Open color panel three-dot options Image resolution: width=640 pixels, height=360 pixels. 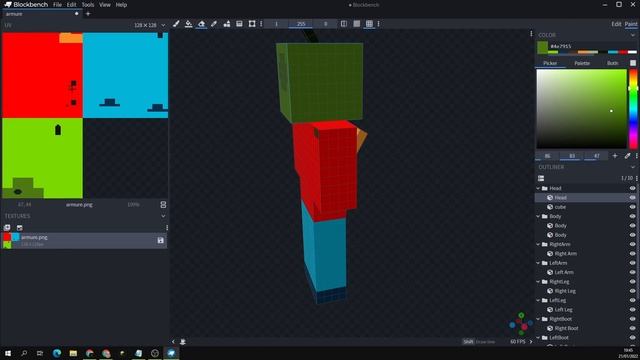pos(636,156)
